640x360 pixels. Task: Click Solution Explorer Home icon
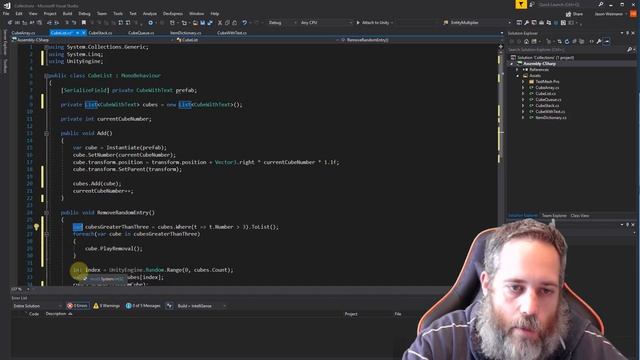click(x=526, y=41)
